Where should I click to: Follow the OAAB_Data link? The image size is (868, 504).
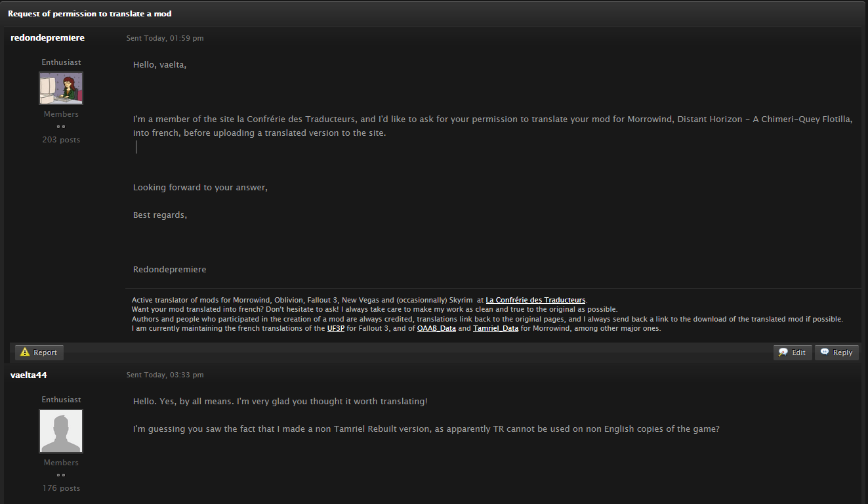(x=436, y=328)
